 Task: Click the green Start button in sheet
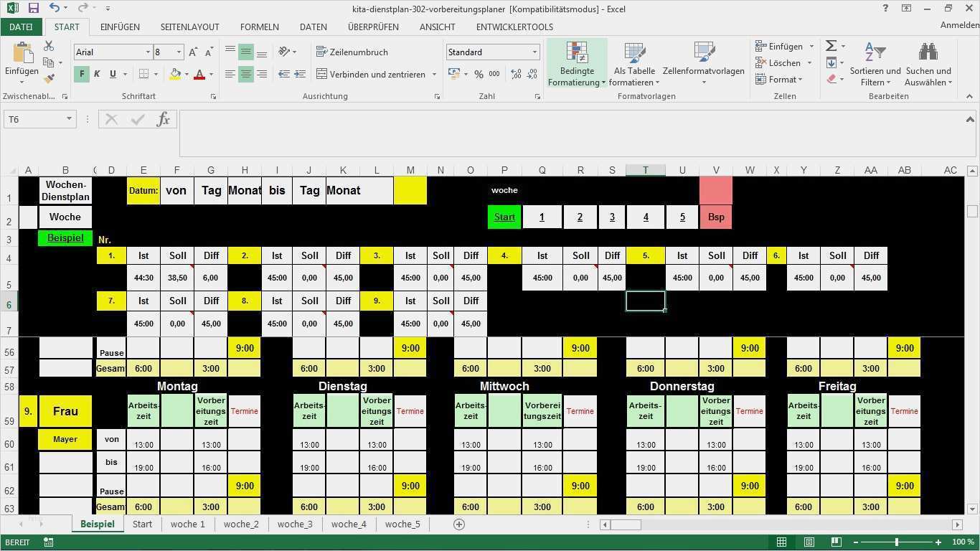click(x=504, y=217)
